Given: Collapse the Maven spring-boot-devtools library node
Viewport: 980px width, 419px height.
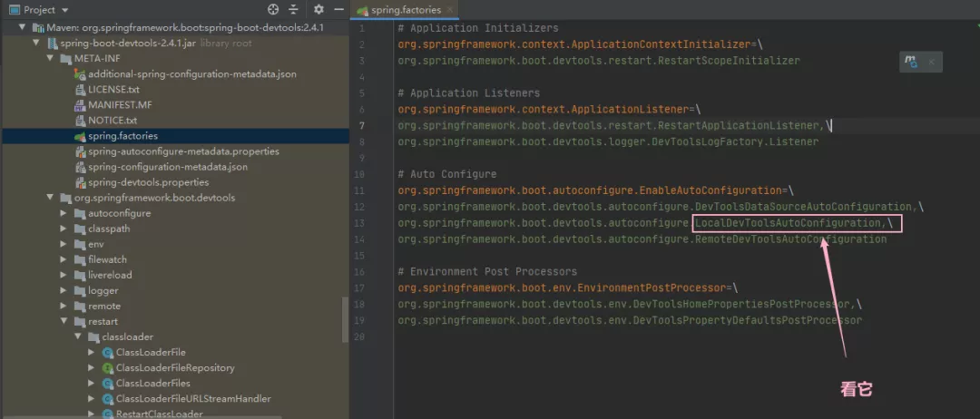Looking at the screenshot, I should click(x=23, y=27).
